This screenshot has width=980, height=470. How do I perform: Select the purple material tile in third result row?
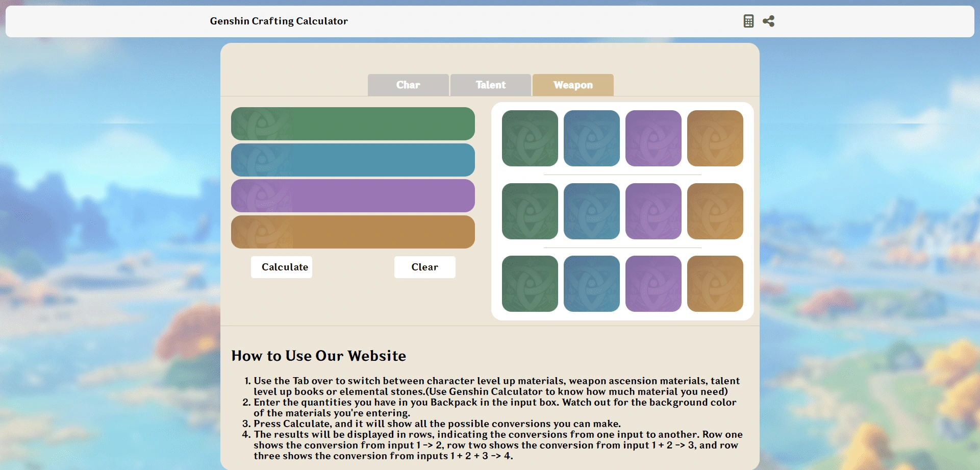point(654,284)
